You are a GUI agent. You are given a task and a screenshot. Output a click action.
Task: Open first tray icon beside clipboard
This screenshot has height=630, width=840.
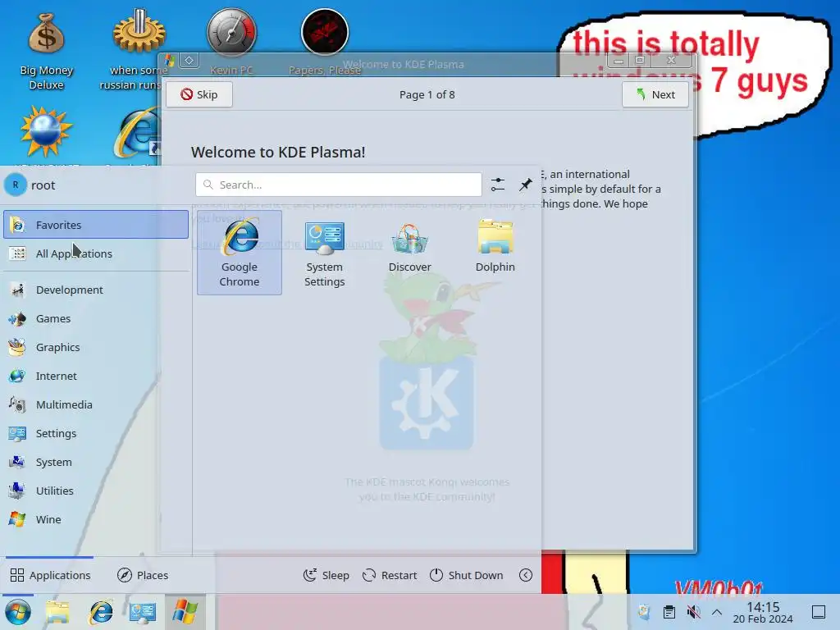(645, 612)
